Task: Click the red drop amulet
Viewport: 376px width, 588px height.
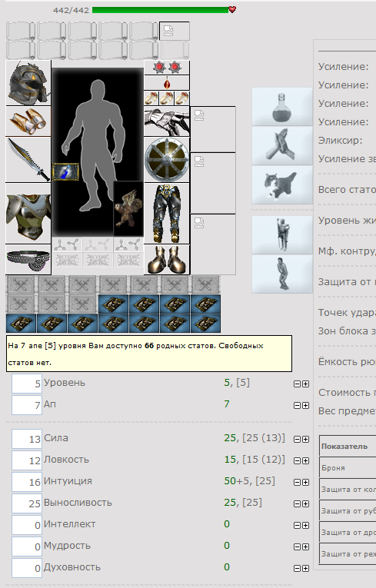Action: pos(167,83)
